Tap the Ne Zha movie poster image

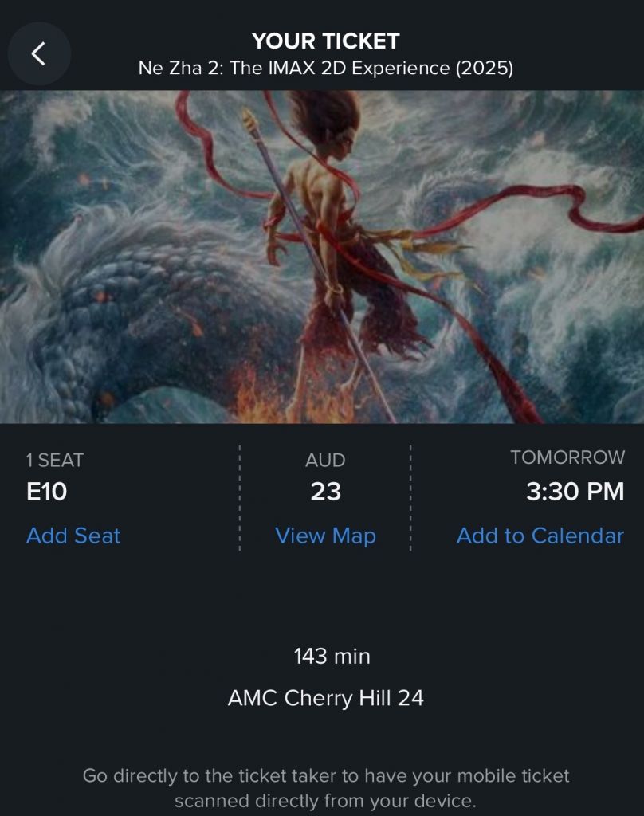(x=322, y=257)
